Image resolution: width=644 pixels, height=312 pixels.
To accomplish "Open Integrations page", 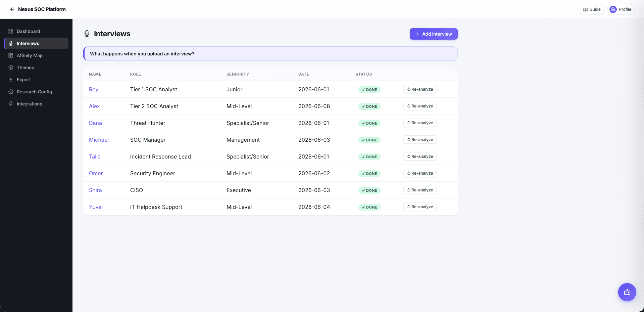I will click(x=36, y=104).
